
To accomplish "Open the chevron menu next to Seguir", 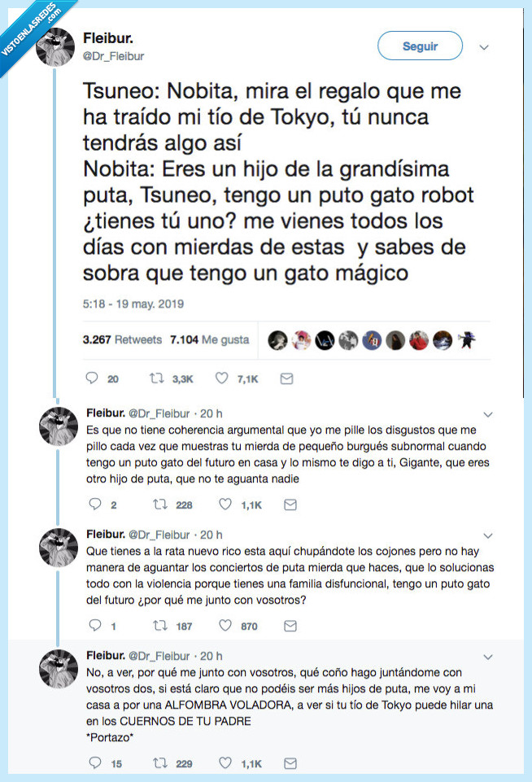I will click(484, 46).
